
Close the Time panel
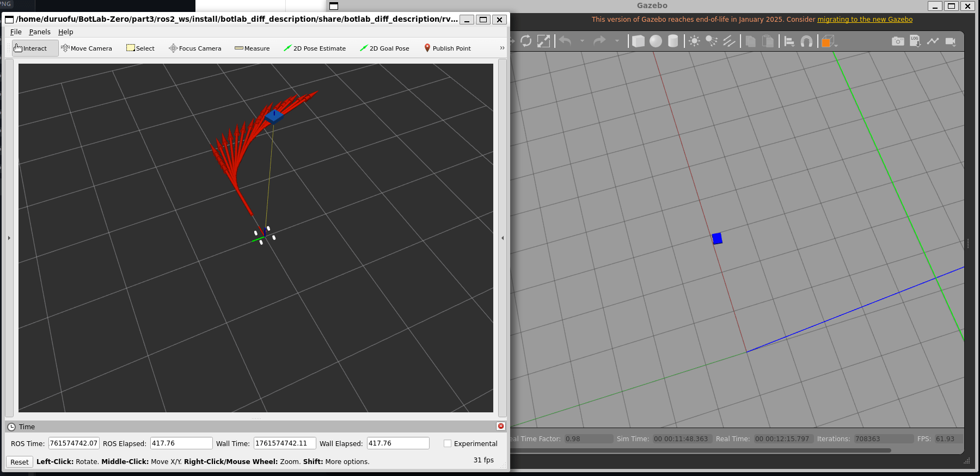[x=501, y=426]
